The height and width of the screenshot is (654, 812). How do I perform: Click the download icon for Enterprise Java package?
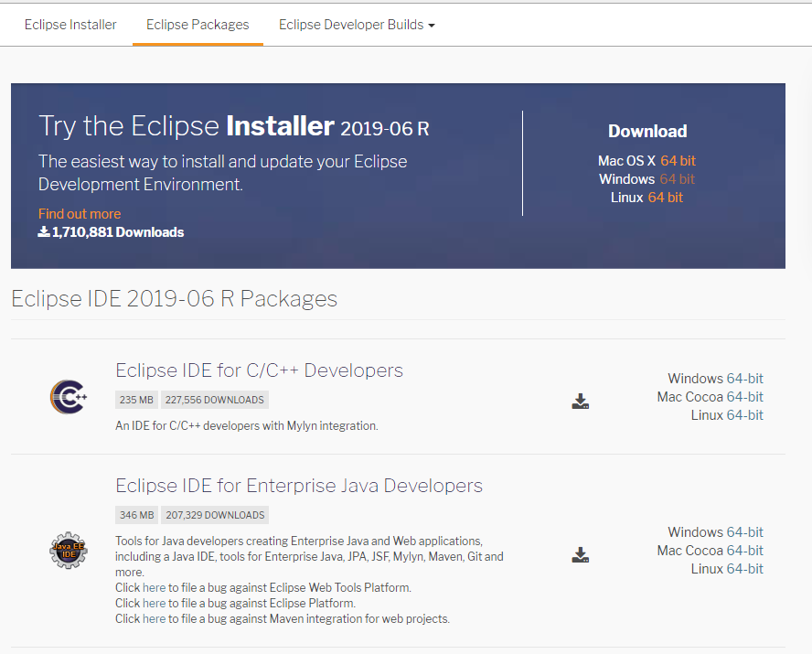[x=581, y=555]
